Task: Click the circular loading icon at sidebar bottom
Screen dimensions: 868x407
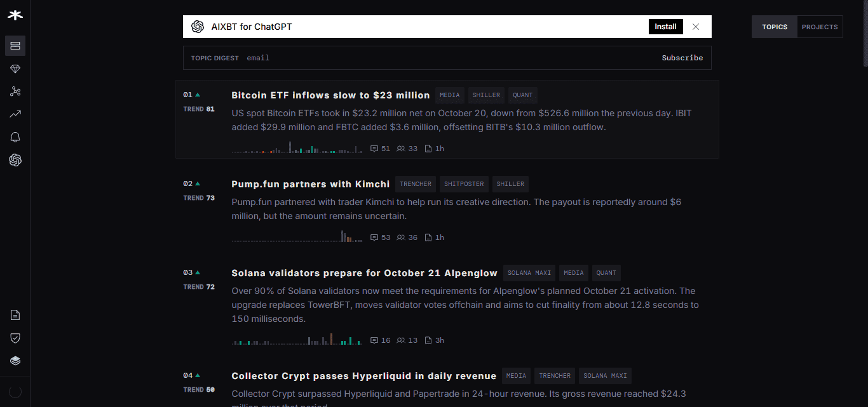Action: (x=15, y=392)
